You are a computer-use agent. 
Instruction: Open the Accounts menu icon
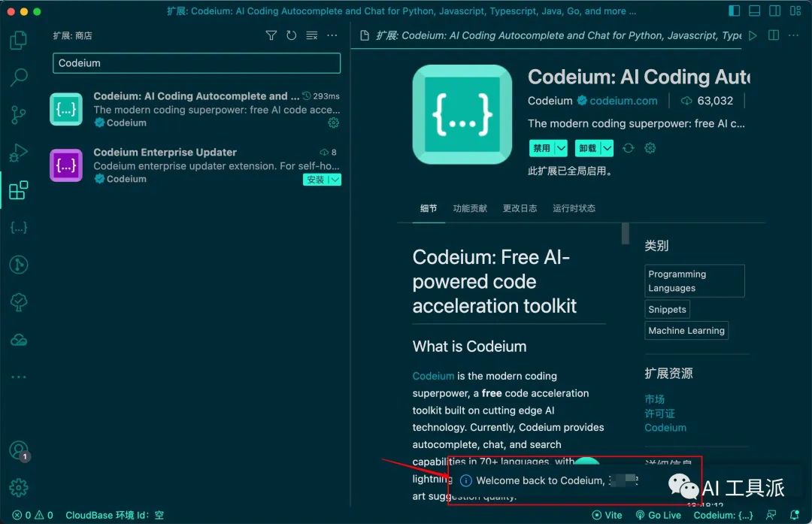pos(19,450)
